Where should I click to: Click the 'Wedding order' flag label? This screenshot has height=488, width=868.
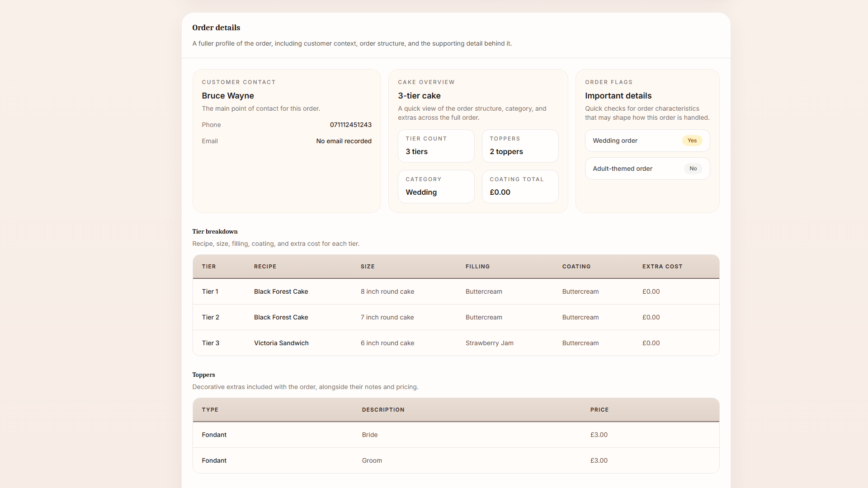(615, 141)
